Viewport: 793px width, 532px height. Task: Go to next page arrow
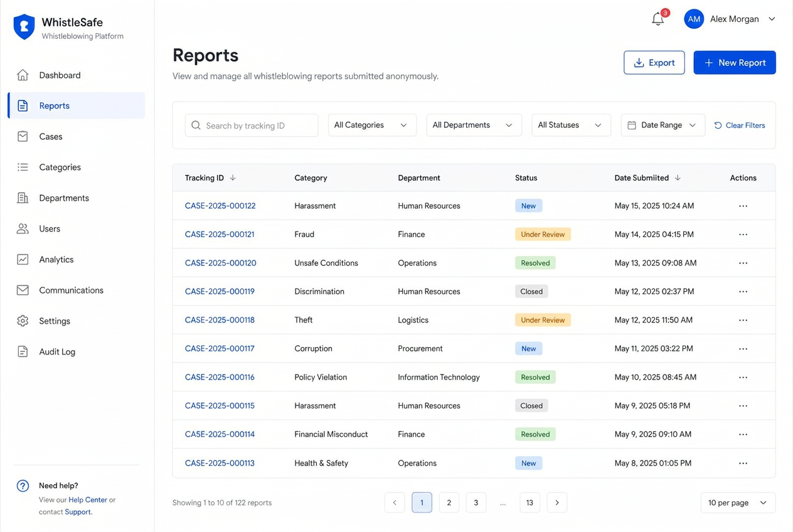click(556, 503)
